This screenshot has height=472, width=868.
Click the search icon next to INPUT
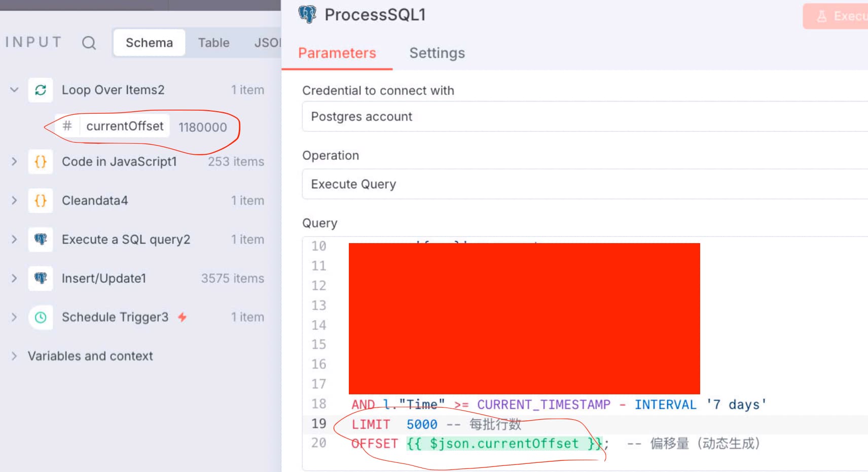click(x=89, y=43)
